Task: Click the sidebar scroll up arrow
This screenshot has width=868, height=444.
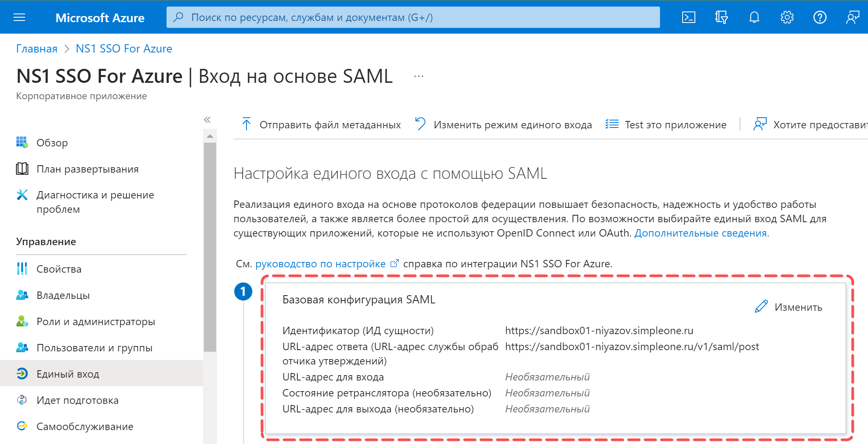Action: [210, 136]
